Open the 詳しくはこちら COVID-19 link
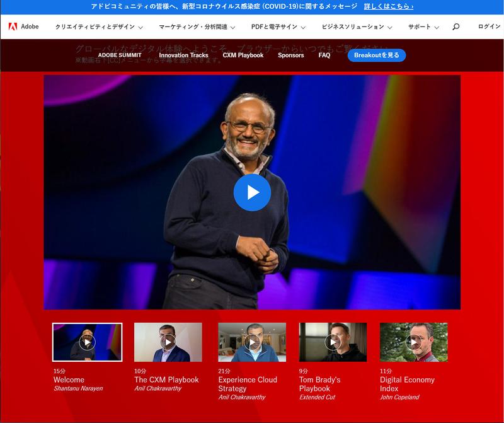The height and width of the screenshot is (423, 504). pyautogui.click(x=388, y=6)
